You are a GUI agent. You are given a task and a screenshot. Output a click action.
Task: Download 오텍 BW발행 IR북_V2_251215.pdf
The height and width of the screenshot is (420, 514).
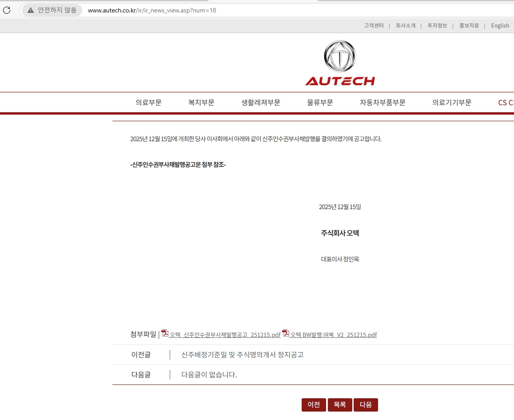click(x=333, y=335)
